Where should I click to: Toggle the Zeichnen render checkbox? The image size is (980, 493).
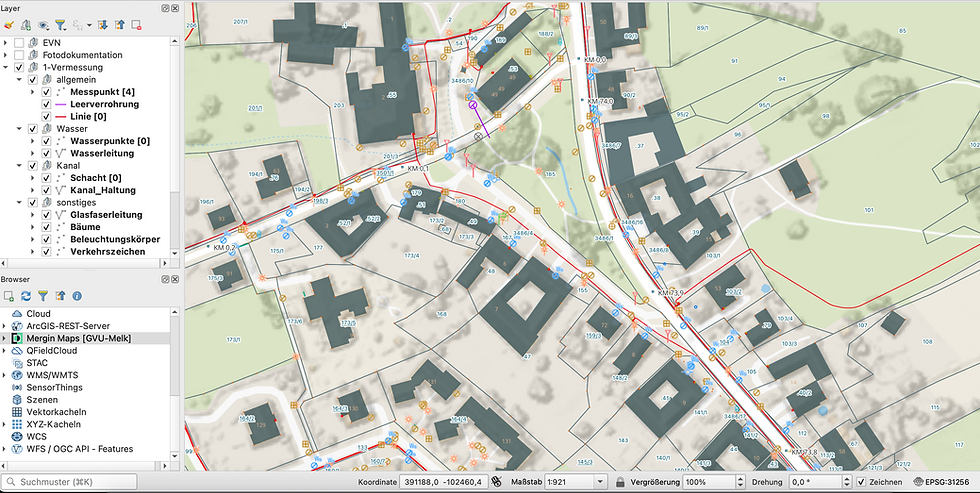click(861, 482)
